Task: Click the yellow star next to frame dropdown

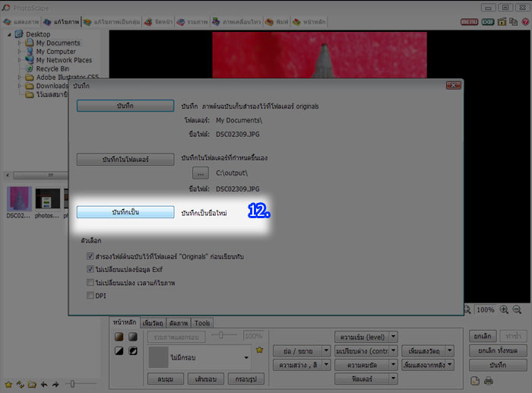Action: (259, 350)
